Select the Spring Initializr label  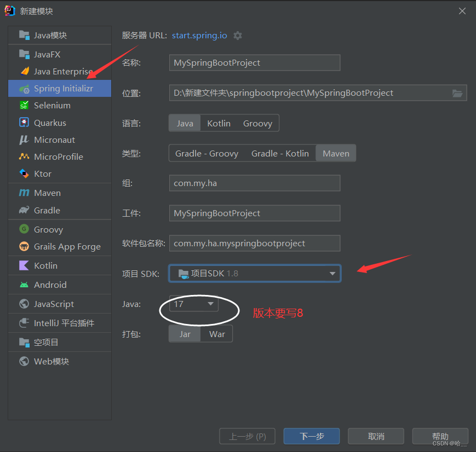(x=64, y=88)
